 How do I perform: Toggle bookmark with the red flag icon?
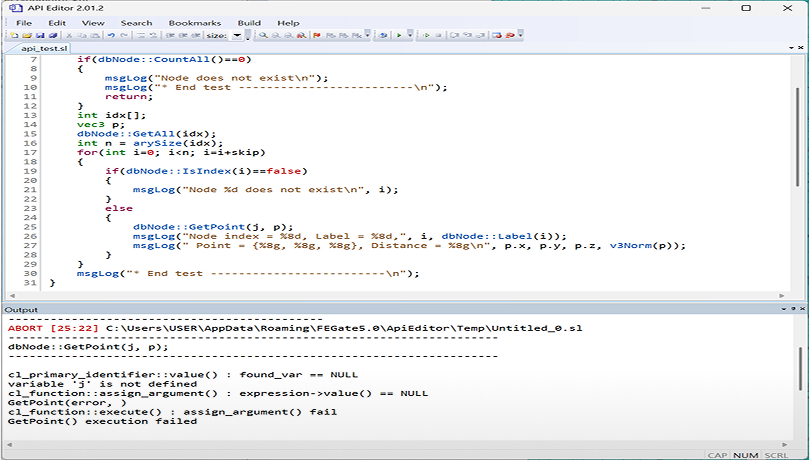pos(317,35)
